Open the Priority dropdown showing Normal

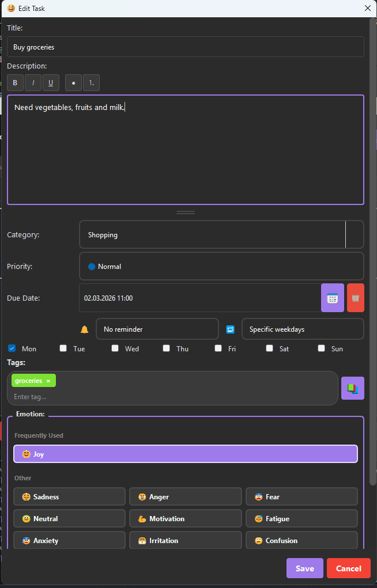click(221, 266)
